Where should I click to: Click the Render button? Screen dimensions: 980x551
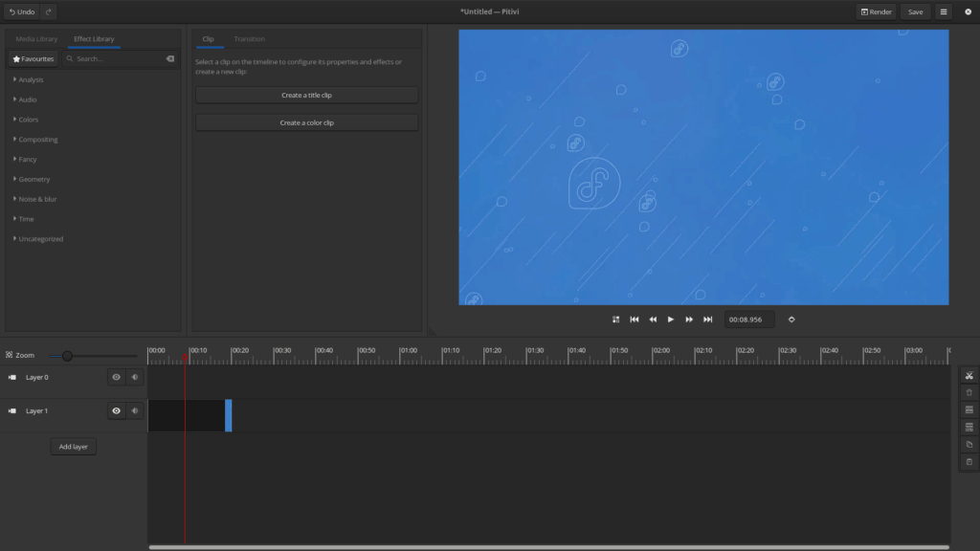tap(876, 11)
